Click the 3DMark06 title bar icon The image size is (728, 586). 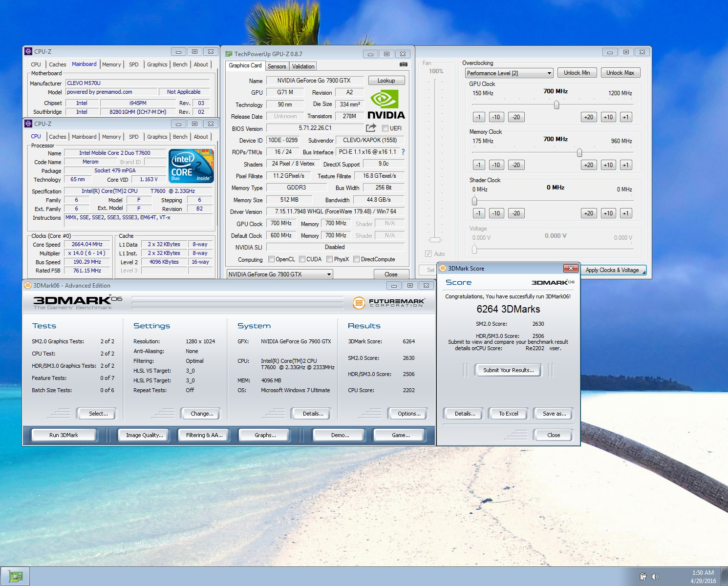coord(28,285)
